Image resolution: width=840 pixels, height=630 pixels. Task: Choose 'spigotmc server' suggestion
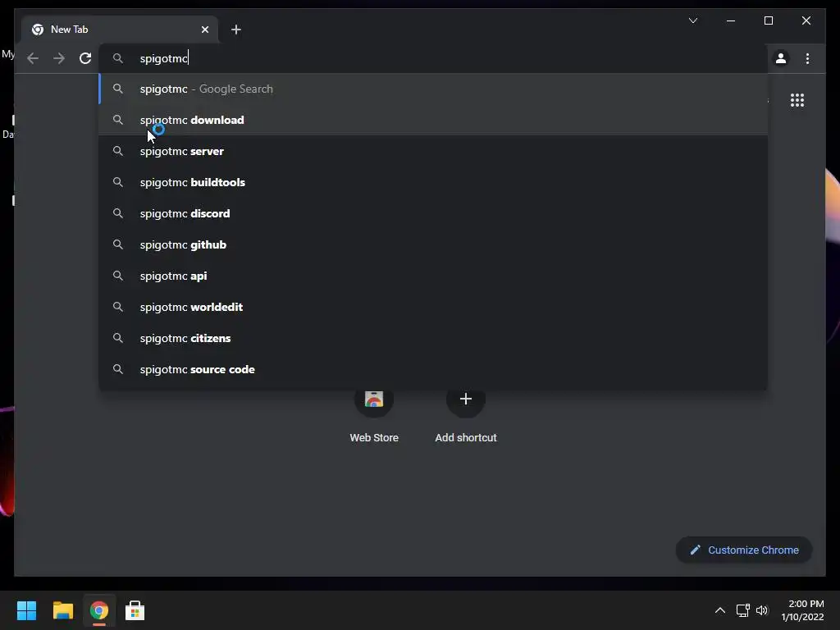[x=433, y=151]
